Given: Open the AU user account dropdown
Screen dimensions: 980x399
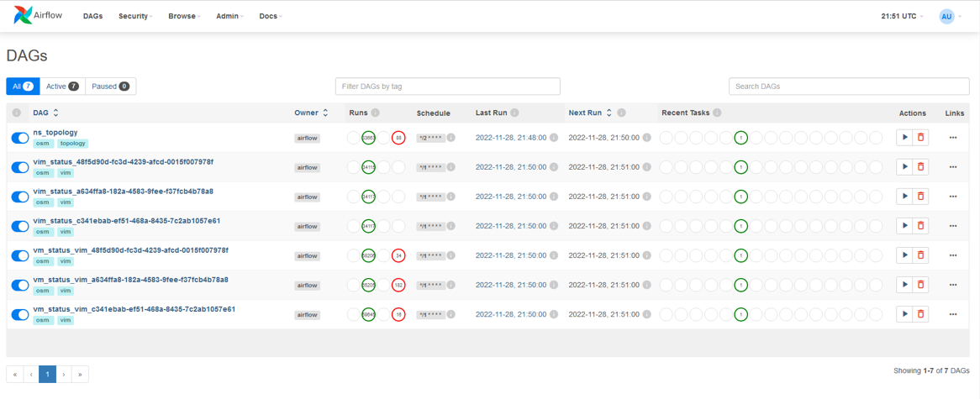Looking at the screenshot, I should 950,16.
